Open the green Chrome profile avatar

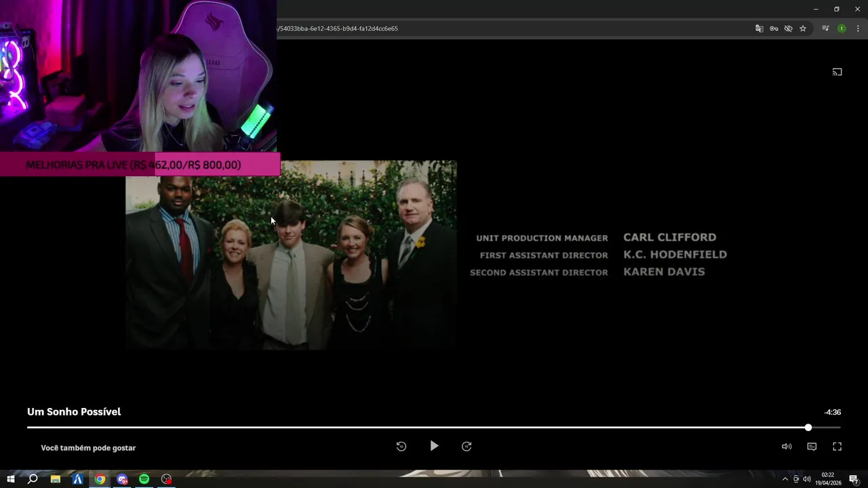point(842,28)
